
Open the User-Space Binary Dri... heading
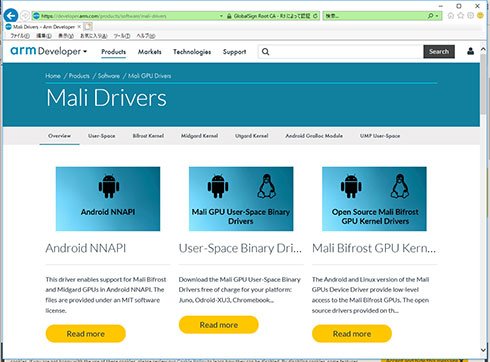coord(240,248)
